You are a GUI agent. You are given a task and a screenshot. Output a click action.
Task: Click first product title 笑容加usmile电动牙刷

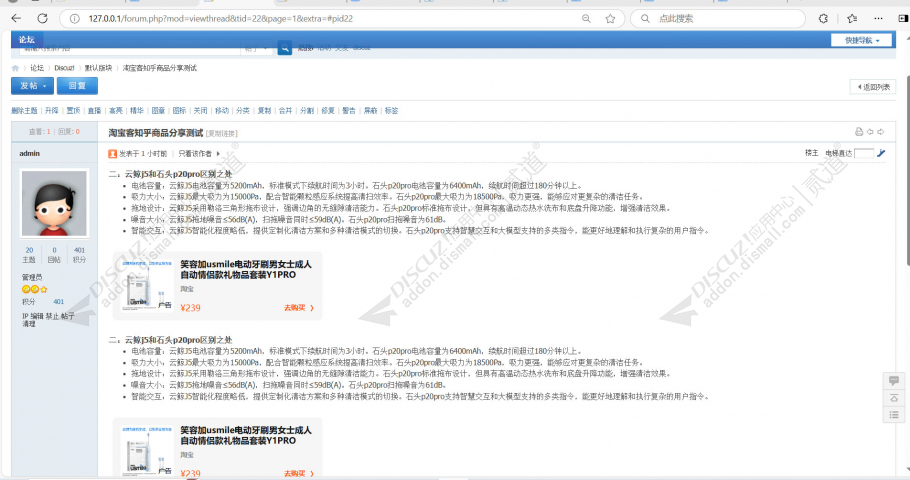(245, 269)
